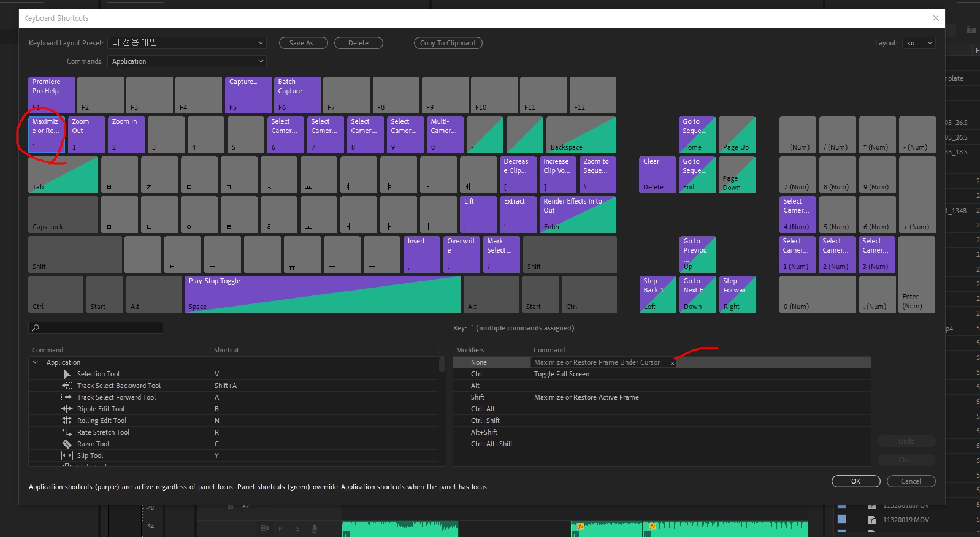The height and width of the screenshot is (537, 980).
Task: Click 11320019.MOV in the background project panel
Action: [x=906, y=520]
